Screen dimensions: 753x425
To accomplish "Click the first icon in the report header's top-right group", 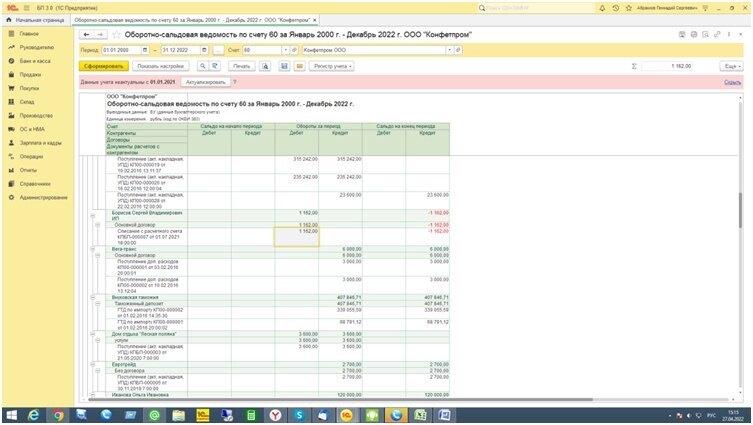I will (682, 35).
